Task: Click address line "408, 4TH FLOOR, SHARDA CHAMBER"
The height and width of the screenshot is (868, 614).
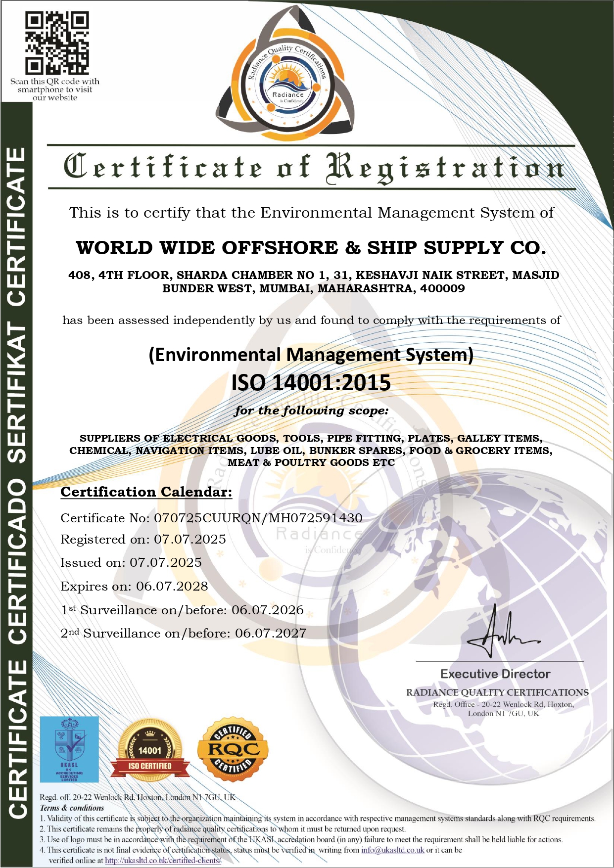Action: coord(314,281)
